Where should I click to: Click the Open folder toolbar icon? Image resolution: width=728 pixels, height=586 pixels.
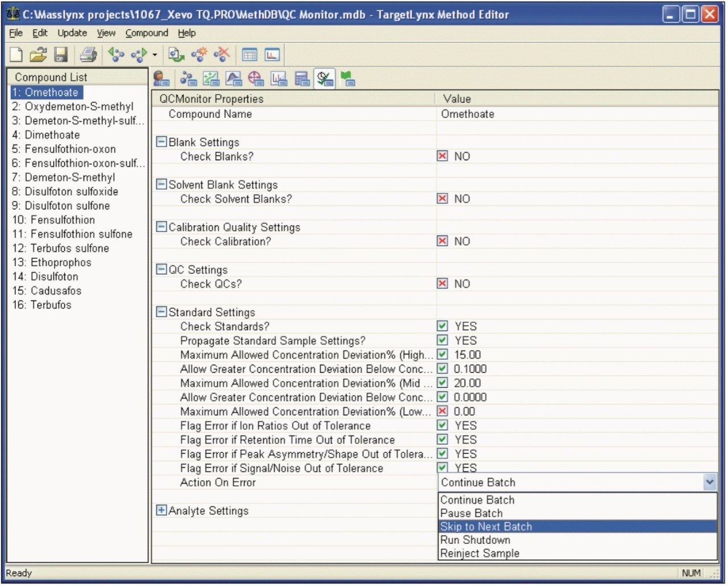[38, 55]
